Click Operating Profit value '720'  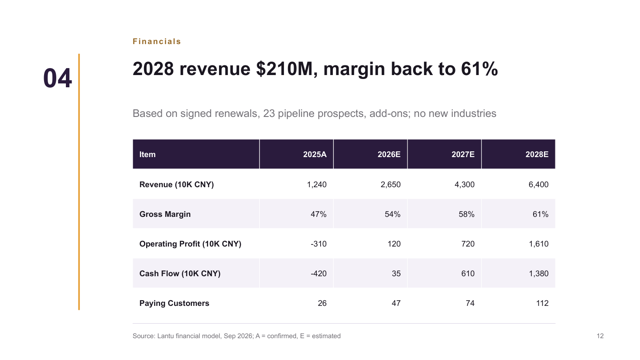pyautogui.click(x=468, y=244)
